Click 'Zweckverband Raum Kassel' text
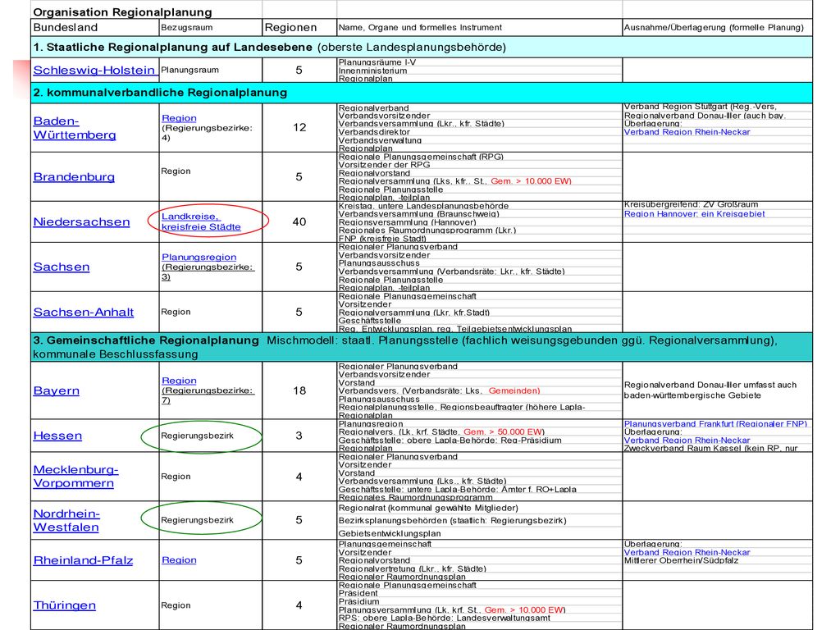Image resolution: width=840 pixels, height=630 pixels. [x=682, y=448]
